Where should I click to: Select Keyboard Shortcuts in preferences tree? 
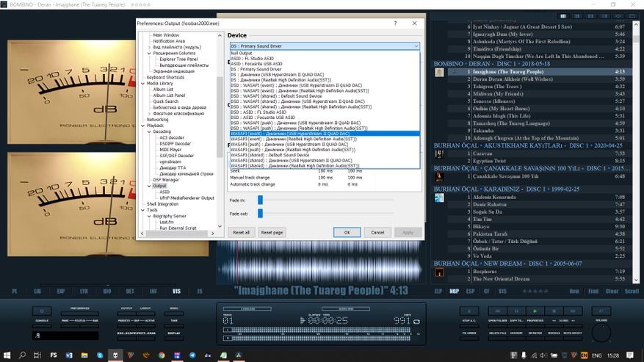[x=165, y=77]
